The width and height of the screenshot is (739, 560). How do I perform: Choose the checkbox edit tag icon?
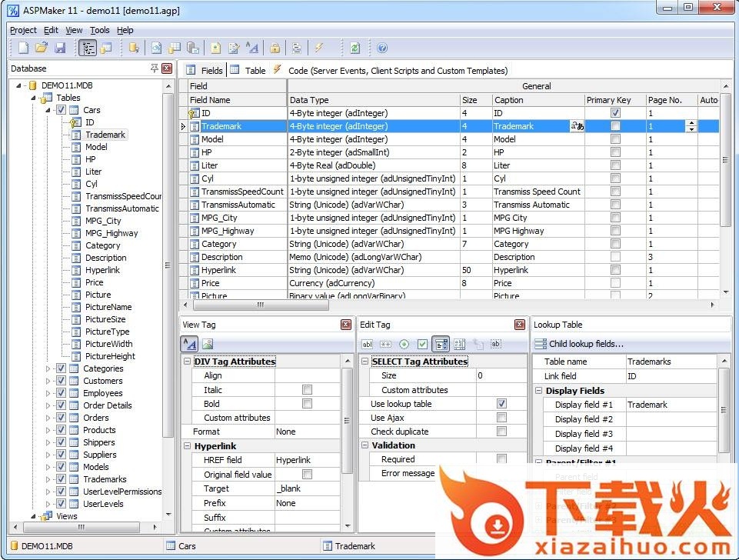pos(422,344)
